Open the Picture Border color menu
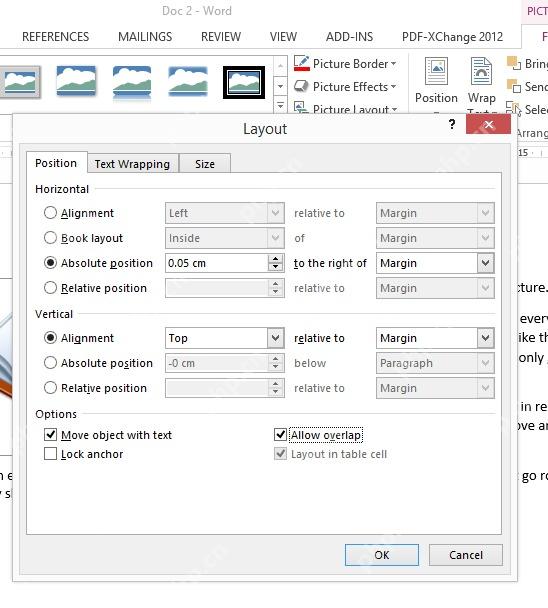The width and height of the screenshot is (548, 608). pyautogui.click(x=345, y=64)
